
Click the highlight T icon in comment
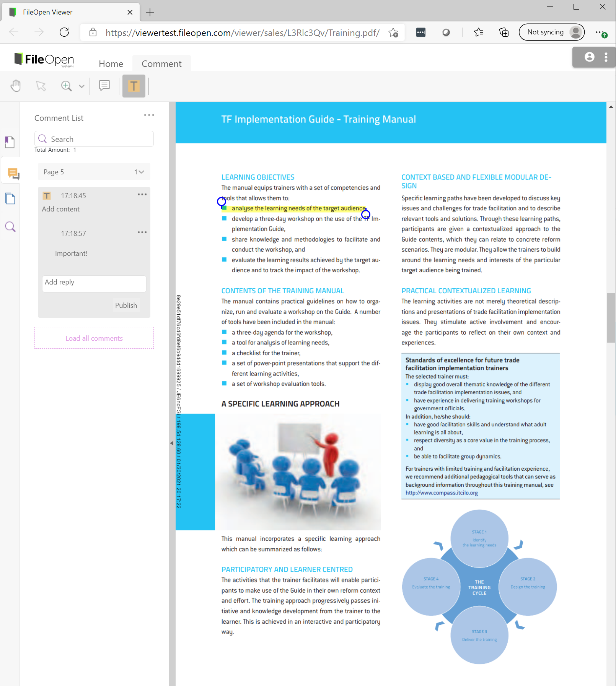click(47, 196)
